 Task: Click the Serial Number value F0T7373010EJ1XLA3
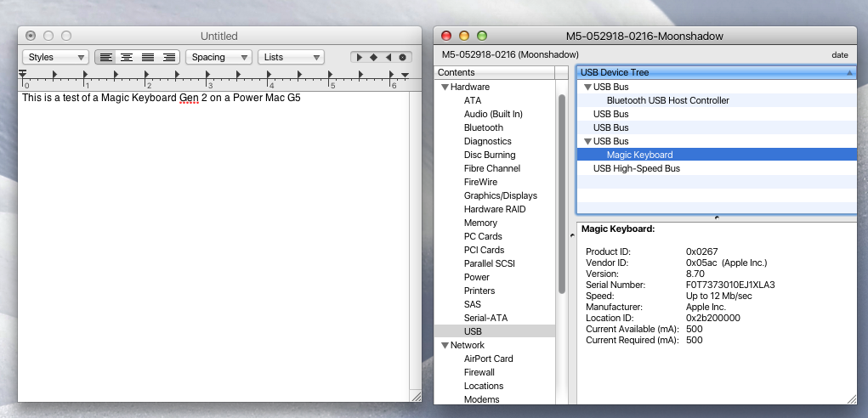tap(730, 285)
